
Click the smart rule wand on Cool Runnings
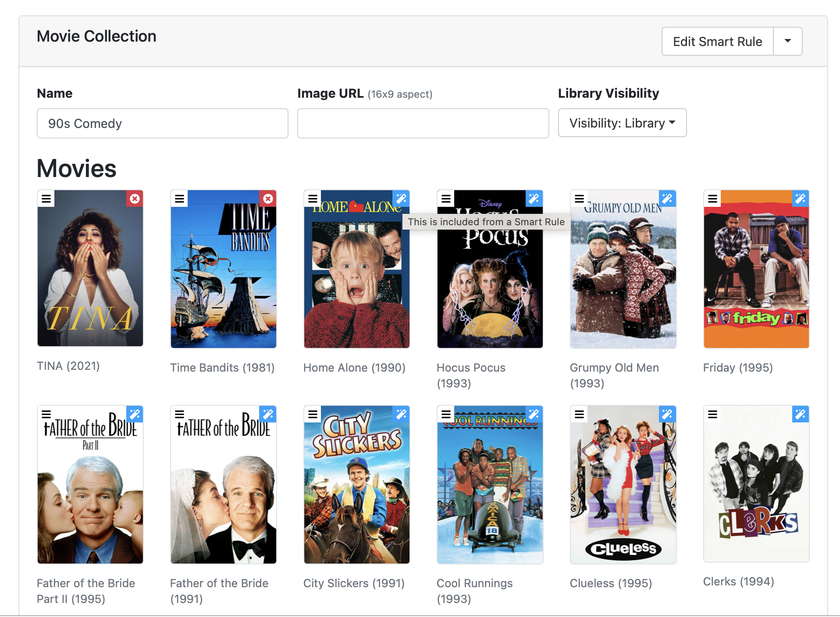(x=534, y=414)
